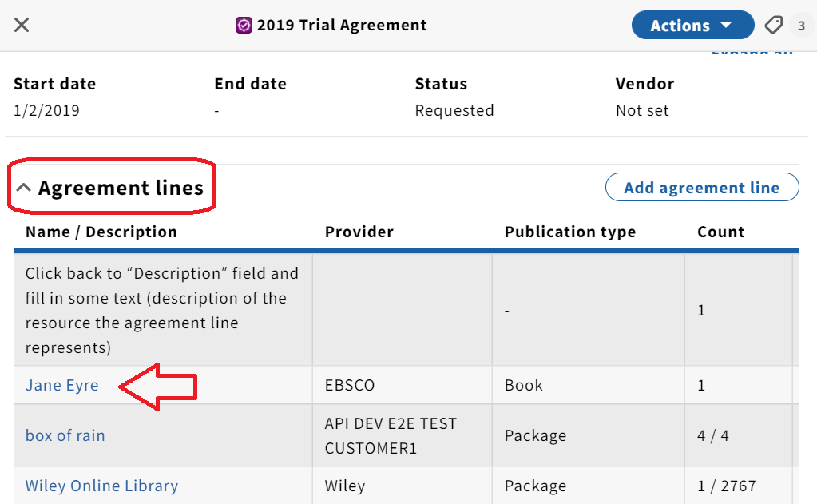Click the Publication type column header
This screenshot has width=817, height=504.
(570, 232)
